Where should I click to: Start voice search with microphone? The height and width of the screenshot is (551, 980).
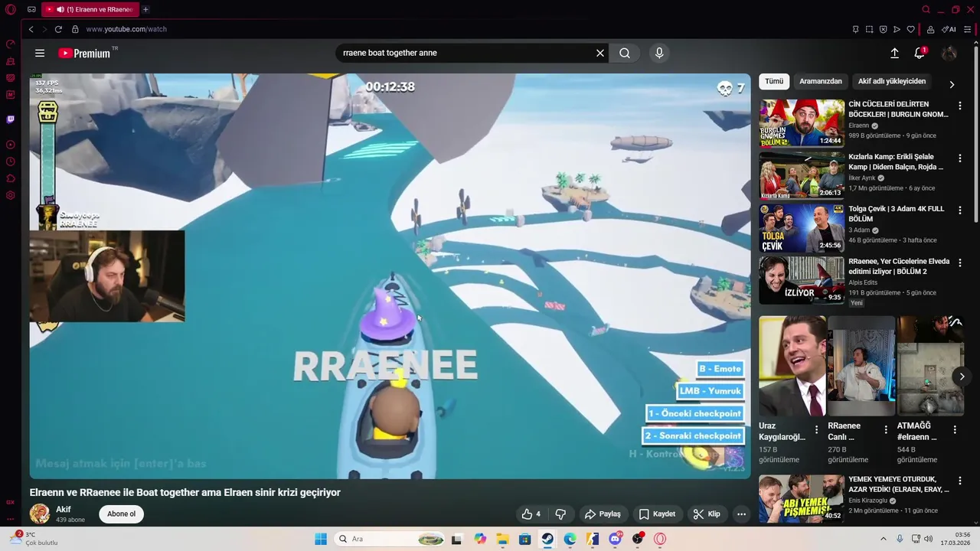pyautogui.click(x=659, y=53)
